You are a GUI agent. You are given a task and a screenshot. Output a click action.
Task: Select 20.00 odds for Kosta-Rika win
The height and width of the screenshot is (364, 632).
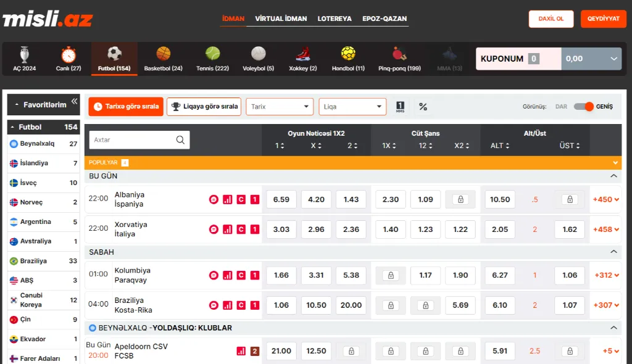tap(351, 305)
